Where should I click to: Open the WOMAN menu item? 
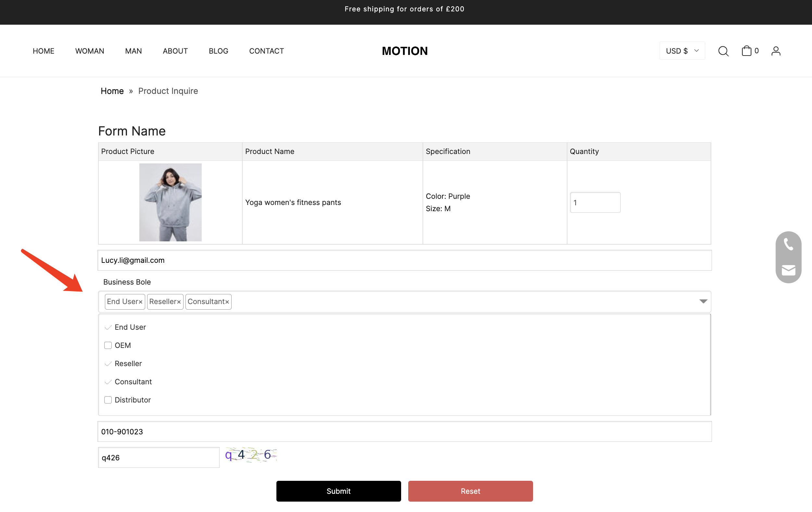tap(89, 51)
